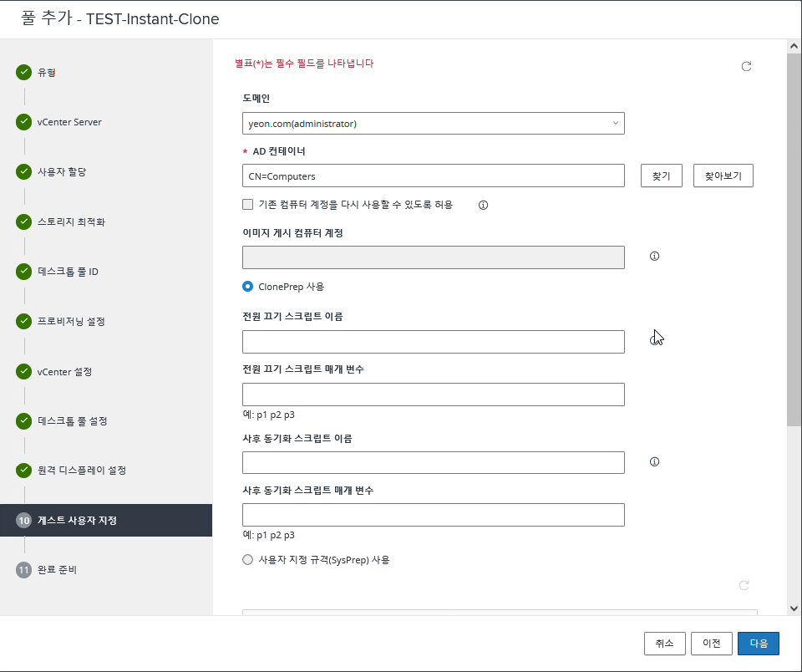This screenshot has height=672, width=802.
Task: Click the 전원 끄기 스크립트 매개 변수 input
Action: [434, 395]
